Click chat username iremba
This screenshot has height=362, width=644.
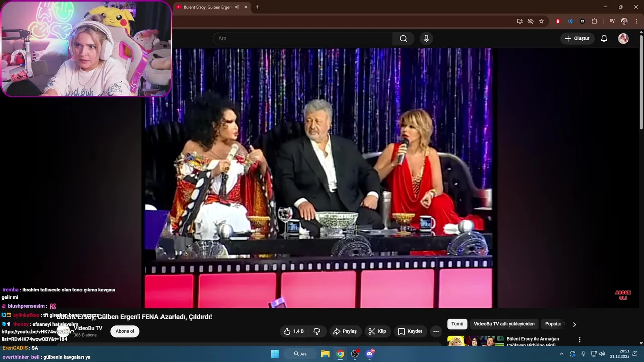pos(10,290)
